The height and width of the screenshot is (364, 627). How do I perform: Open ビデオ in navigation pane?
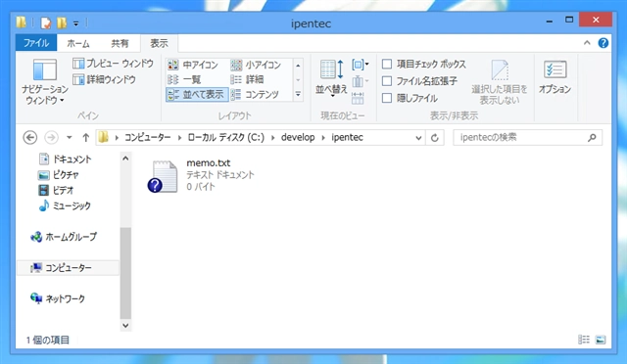pyautogui.click(x=57, y=190)
